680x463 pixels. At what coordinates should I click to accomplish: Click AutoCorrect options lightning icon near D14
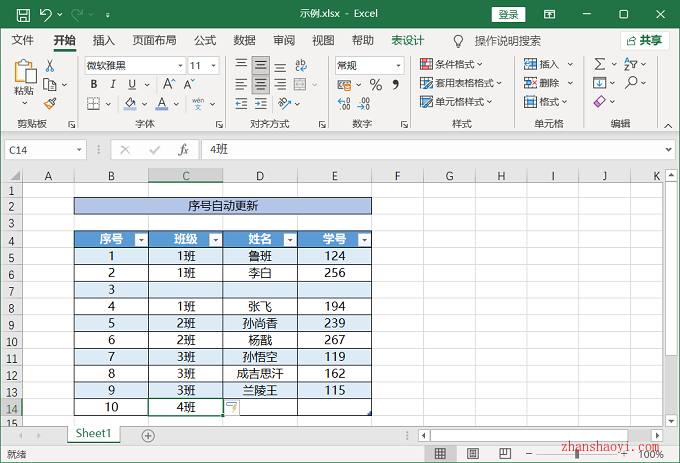tap(232, 407)
